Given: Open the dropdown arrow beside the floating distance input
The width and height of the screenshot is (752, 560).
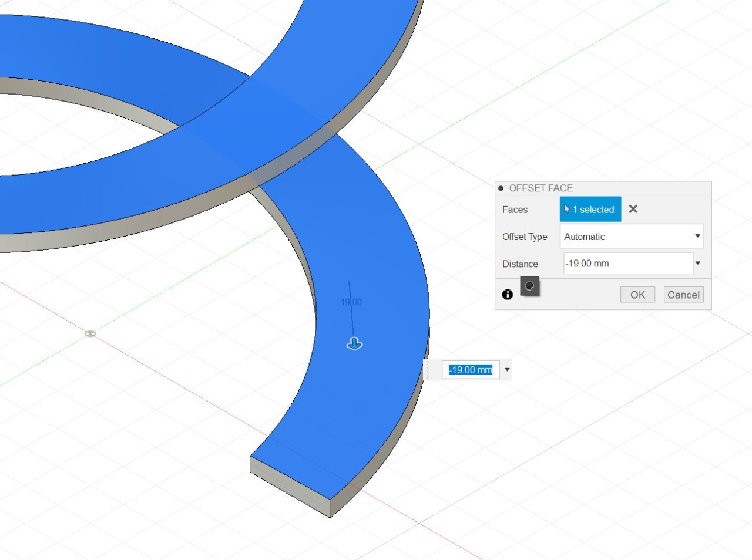Looking at the screenshot, I should pos(507,370).
